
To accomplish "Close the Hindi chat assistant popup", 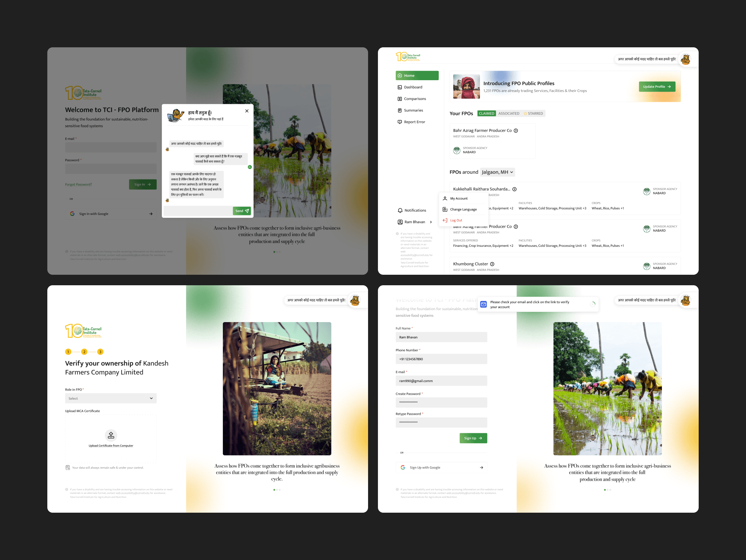I will pyautogui.click(x=247, y=111).
